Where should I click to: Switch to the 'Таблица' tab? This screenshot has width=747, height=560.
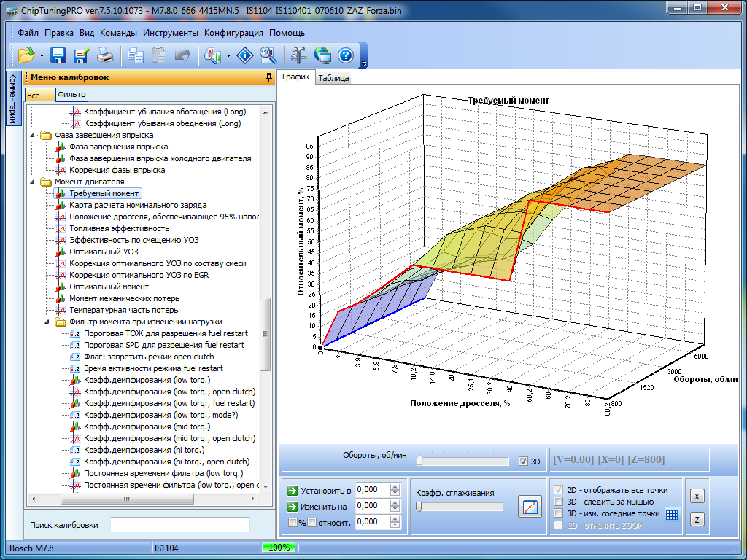[333, 78]
